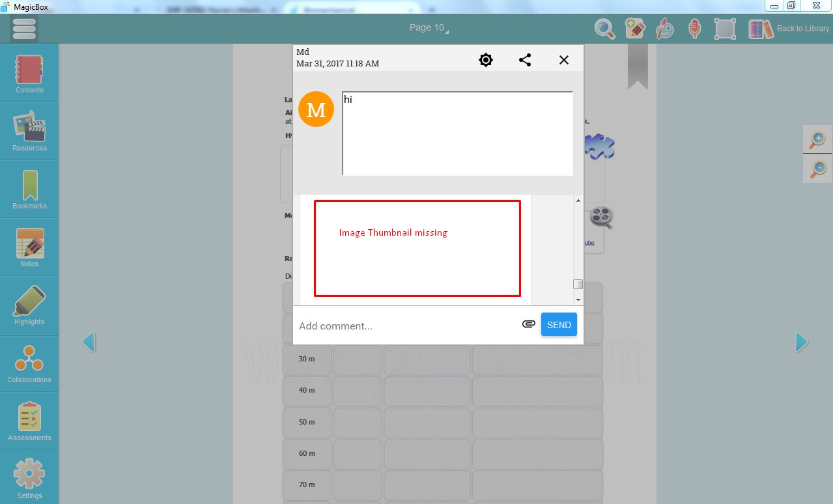Open the Collaborations panel
The image size is (833, 504).
(x=29, y=363)
